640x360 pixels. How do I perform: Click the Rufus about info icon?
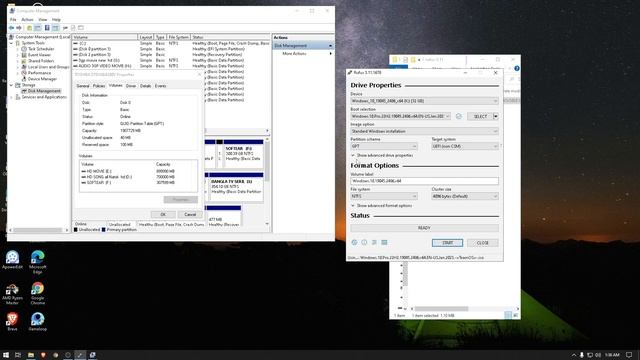click(x=364, y=242)
